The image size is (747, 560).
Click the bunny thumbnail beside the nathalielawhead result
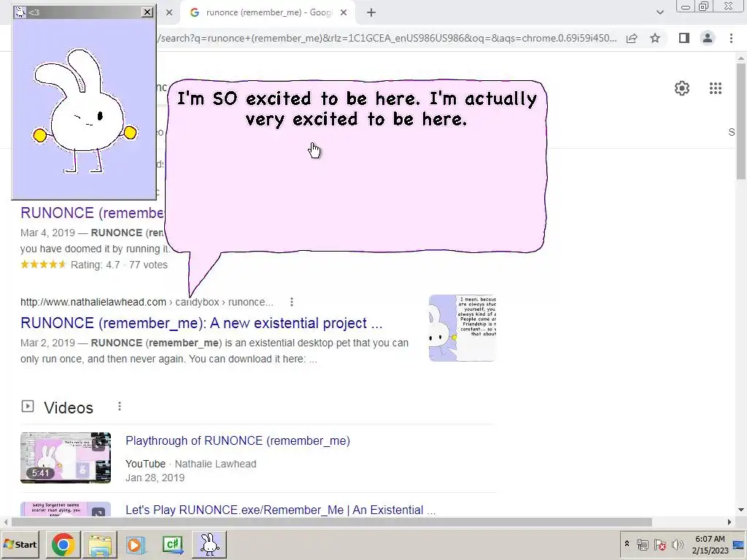(x=462, y=328)
